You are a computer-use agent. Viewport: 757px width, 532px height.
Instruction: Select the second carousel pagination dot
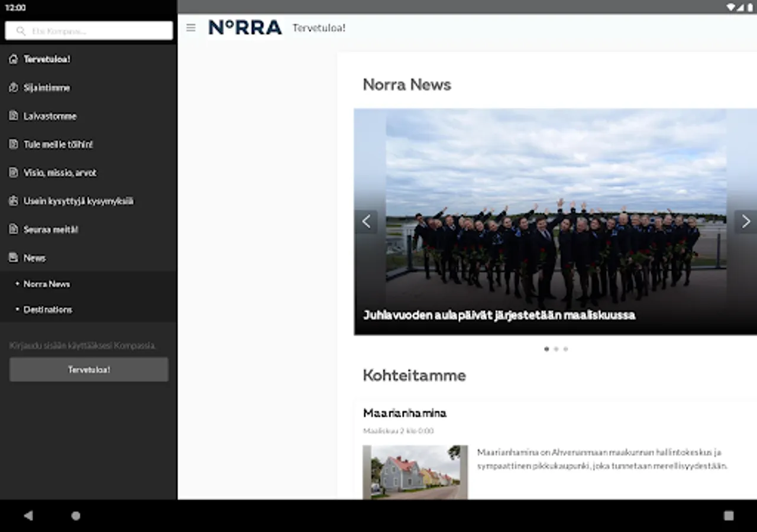pyautogui.click(x=556, y=349)
